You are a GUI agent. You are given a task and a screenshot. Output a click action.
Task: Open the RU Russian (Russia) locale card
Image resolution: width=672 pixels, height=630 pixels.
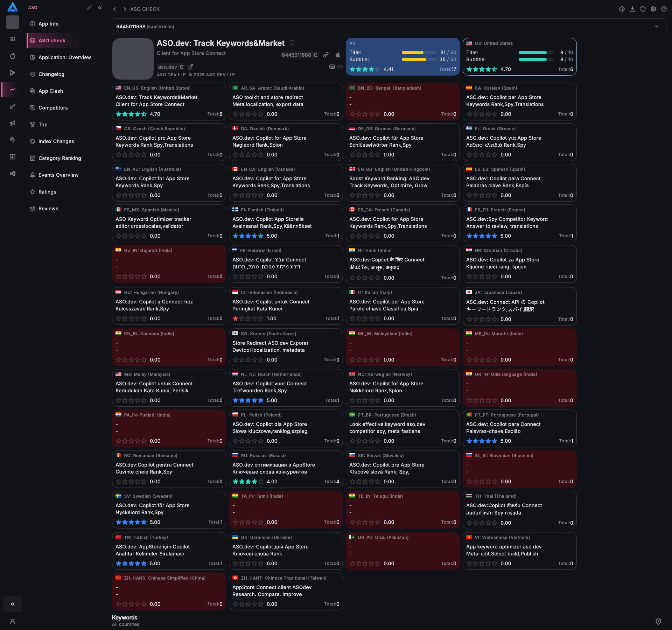286,469
